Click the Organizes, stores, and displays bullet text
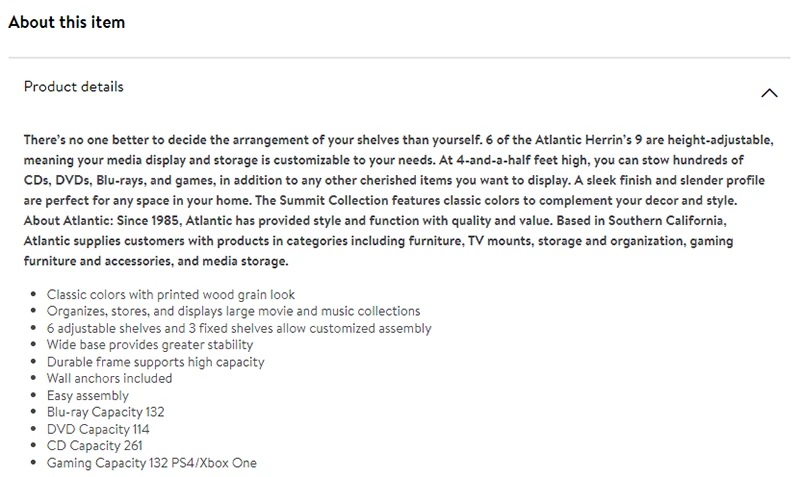Image resolution: width=800 pixels, height=477 pixels. click(x=234, y=311)
